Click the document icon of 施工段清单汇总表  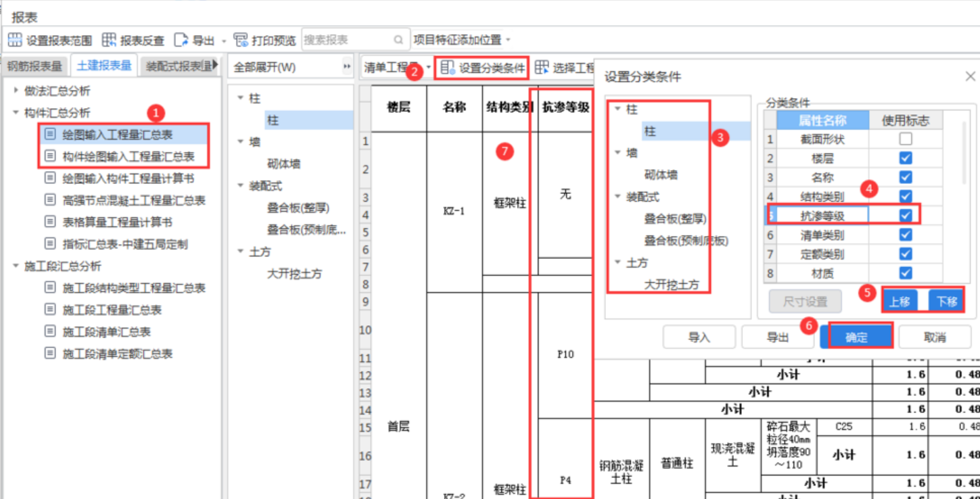tap(50, 331)
